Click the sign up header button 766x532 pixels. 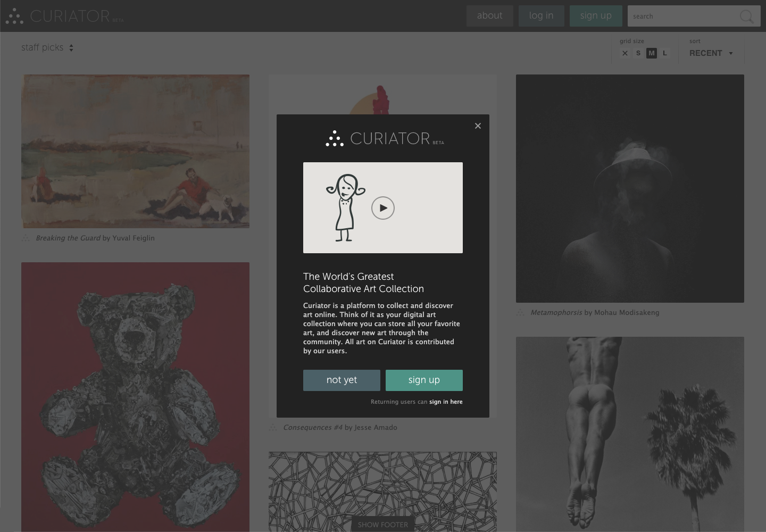pos(596,16)
